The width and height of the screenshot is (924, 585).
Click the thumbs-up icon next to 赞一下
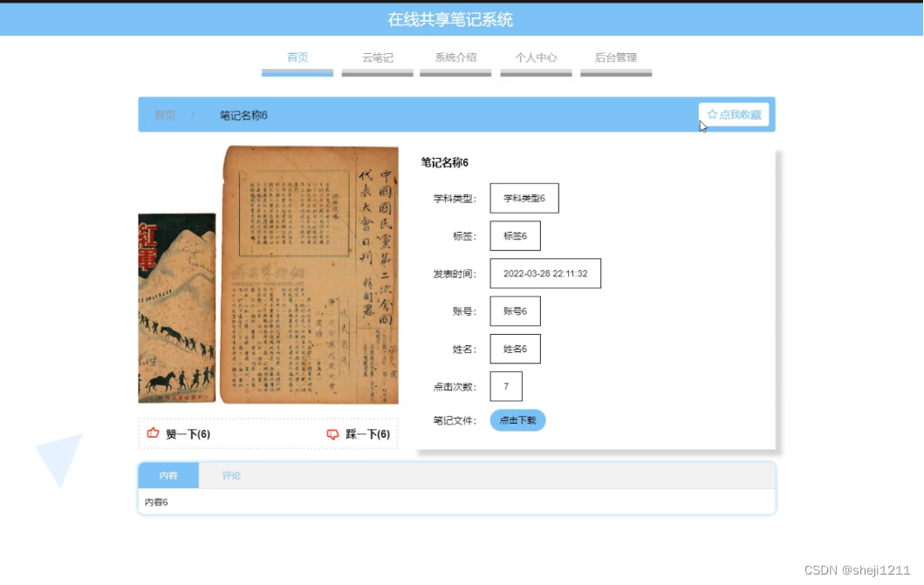(x=153, y=433)
